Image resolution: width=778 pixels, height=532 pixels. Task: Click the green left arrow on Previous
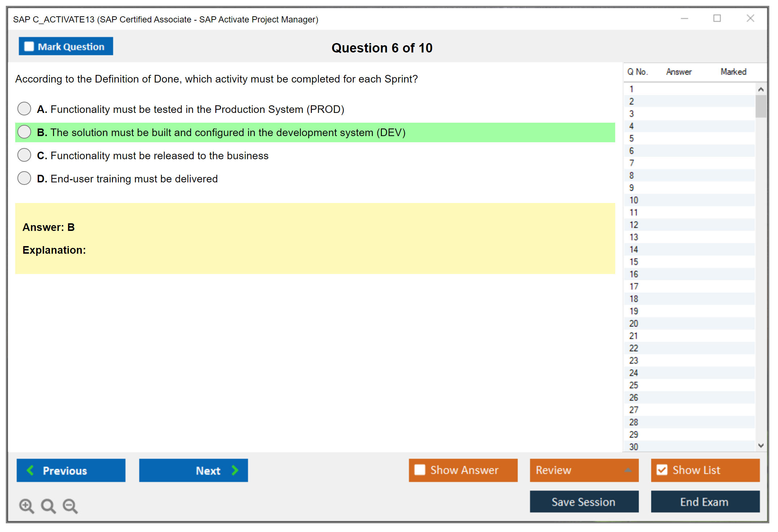coord(30,470)
